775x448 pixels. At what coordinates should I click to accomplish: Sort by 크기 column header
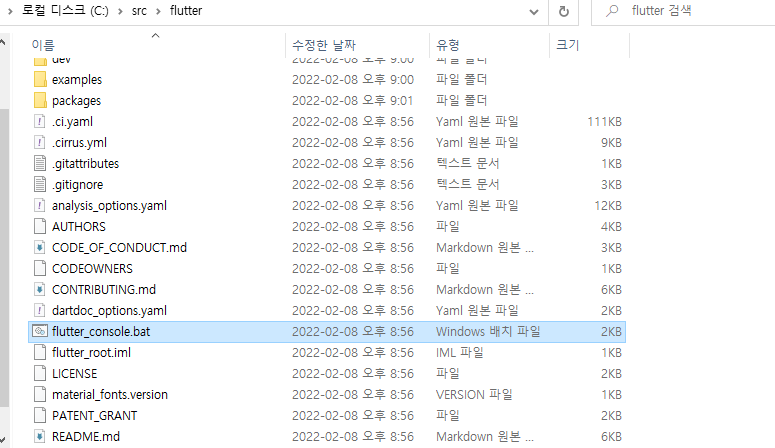point(567,45)
